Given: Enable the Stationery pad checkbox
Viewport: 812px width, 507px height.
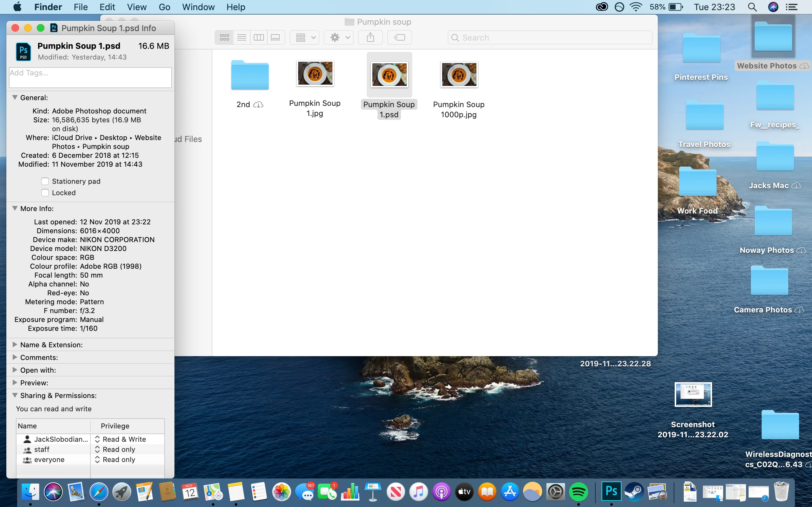Looking at the screenshot, I should point(45,181).
